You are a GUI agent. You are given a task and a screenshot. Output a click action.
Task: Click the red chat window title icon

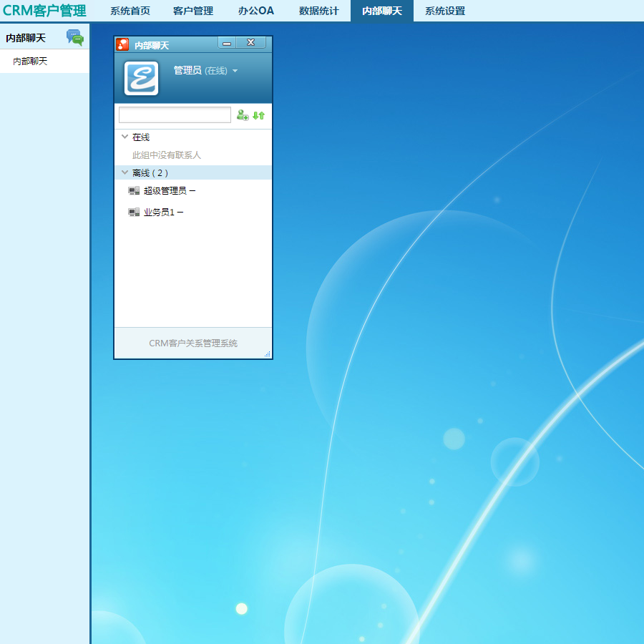point(122,44)
